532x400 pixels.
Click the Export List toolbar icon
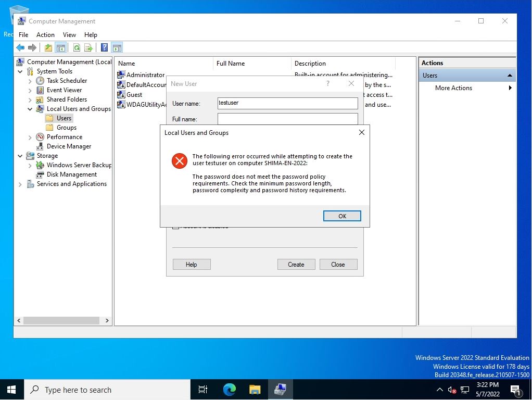88,47
